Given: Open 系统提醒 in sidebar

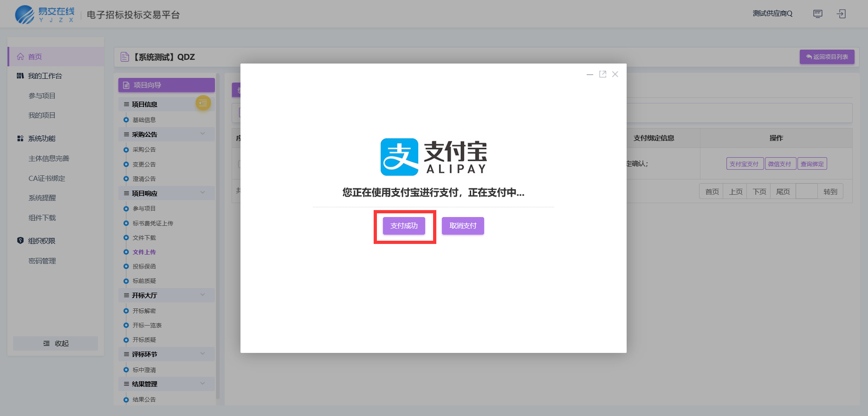Looking at the screenshot, I should (42, 198).
